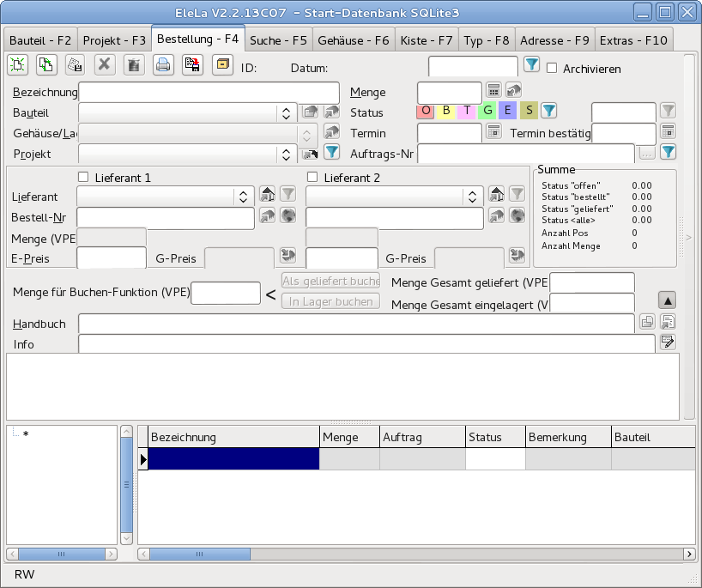The height and width of the screenshot is (588, 702).
Task: Switch to the Bauteil - F2 tab
Action: 40,40
